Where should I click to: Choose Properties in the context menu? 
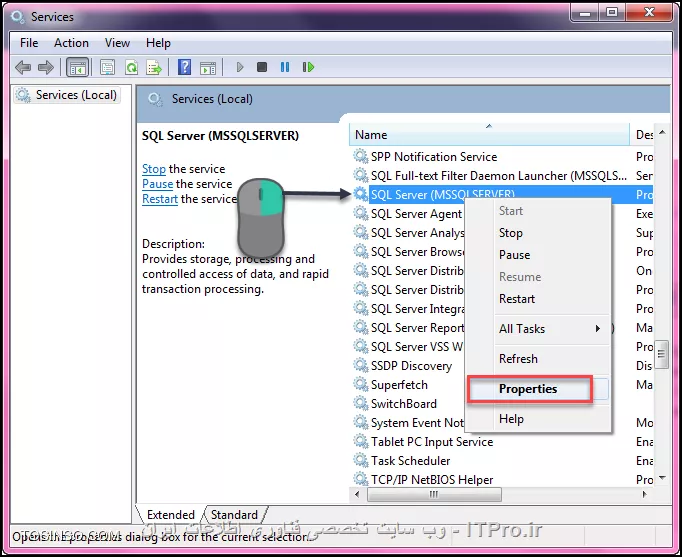point(538,389)
